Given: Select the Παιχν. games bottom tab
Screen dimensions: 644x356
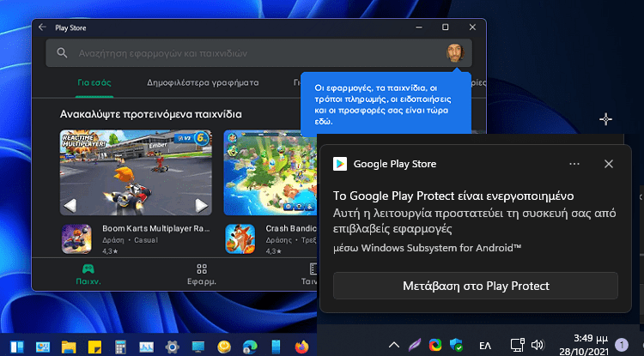Looking at the screenshot, I should click(88, 275).
